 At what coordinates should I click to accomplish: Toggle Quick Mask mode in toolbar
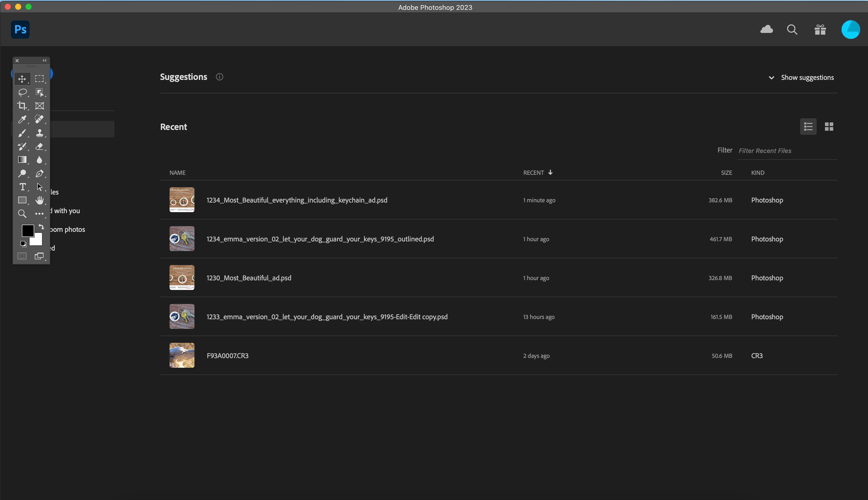pos(22,256)
